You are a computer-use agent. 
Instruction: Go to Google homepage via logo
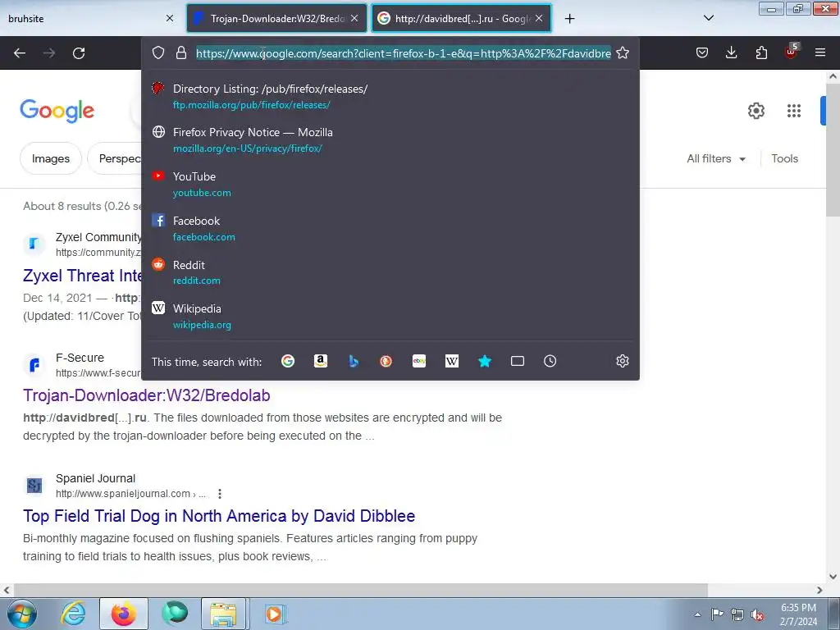[57, 111]
